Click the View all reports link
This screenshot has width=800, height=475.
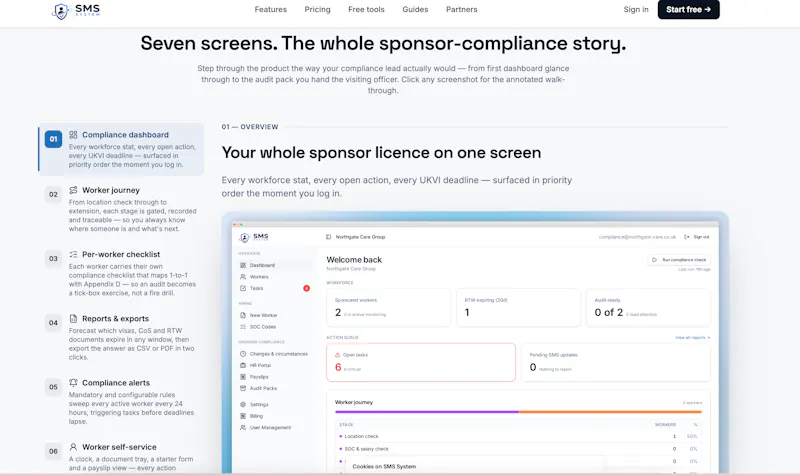click(x=692, y=337)
